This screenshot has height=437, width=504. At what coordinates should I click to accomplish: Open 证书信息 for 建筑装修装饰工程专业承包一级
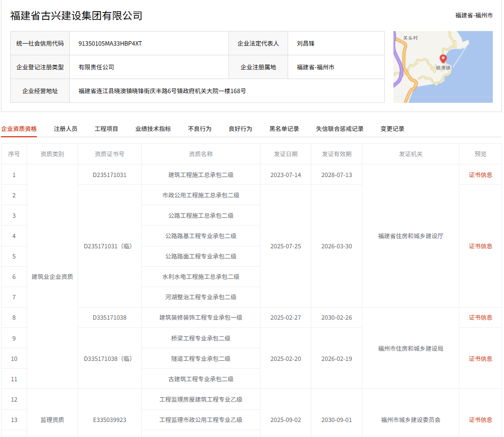pos(480,318)
